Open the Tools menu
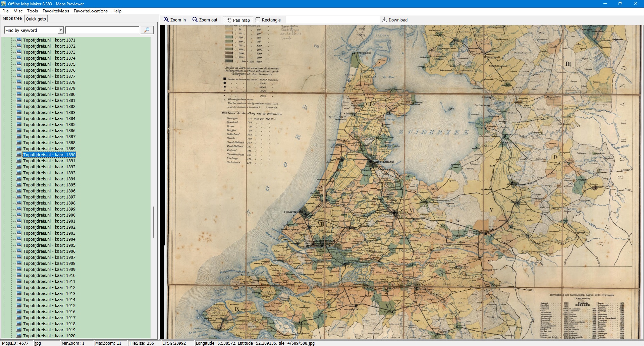 tap(32, 11)
